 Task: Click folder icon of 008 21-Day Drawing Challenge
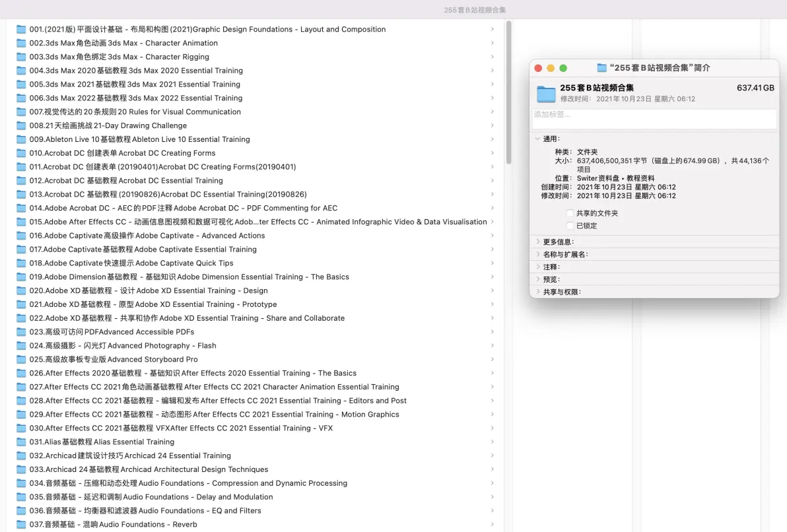click(x=21, y=125)
